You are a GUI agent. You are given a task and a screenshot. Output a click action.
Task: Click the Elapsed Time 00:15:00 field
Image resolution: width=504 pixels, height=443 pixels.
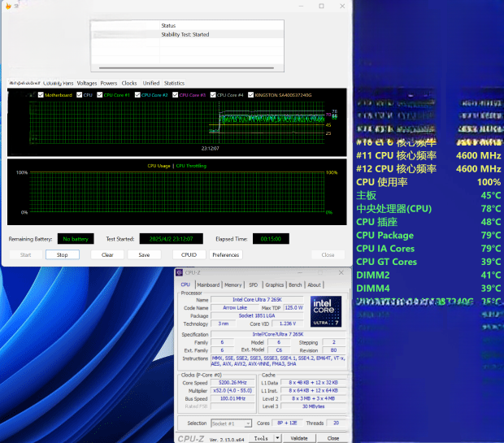tap(271, 239)
